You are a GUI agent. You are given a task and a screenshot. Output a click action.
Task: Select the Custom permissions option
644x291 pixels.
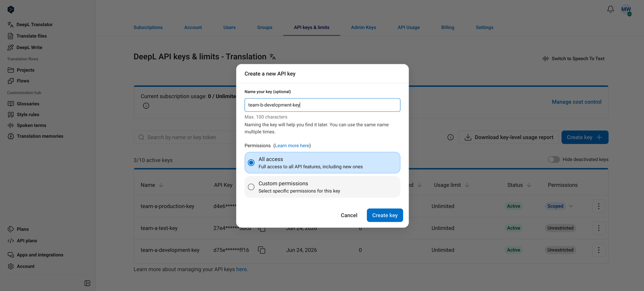pyautogui.click(x=322, y=187)
